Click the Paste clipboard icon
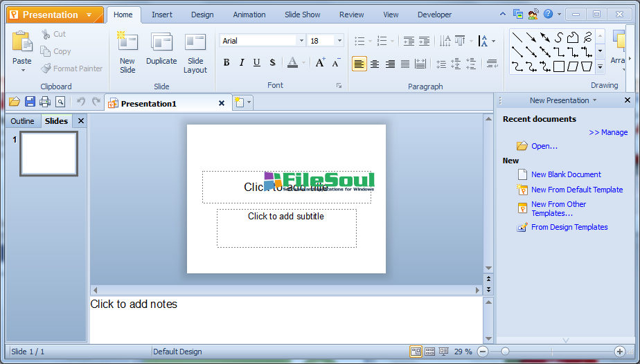640x364 pixels. [22, 43]
